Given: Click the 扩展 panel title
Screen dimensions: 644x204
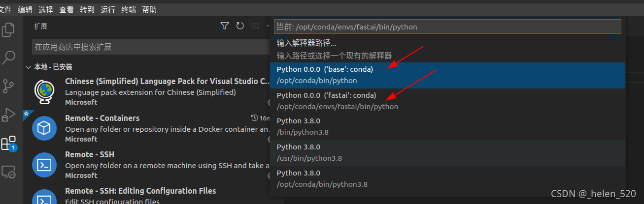Looking at the screenshot, I should point(41,27).
